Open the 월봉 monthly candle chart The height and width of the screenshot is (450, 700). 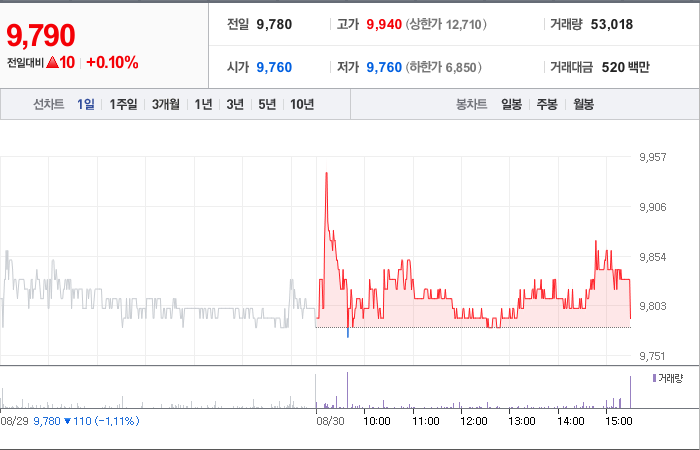(x=583, y=104)
